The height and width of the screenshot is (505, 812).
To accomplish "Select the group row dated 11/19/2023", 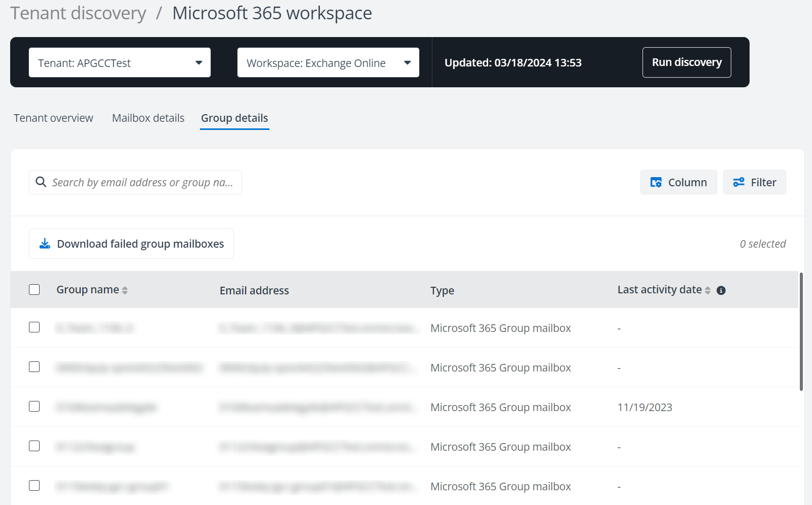I will [x=355, y=407].
